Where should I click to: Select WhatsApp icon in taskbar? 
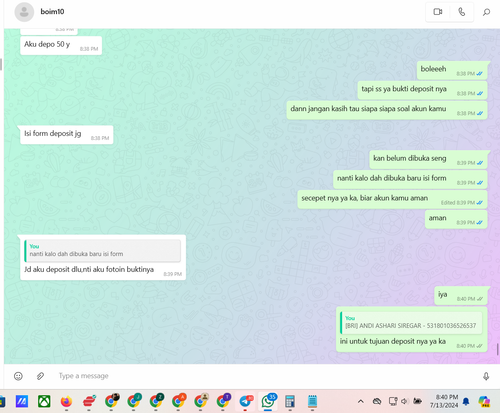268,401
